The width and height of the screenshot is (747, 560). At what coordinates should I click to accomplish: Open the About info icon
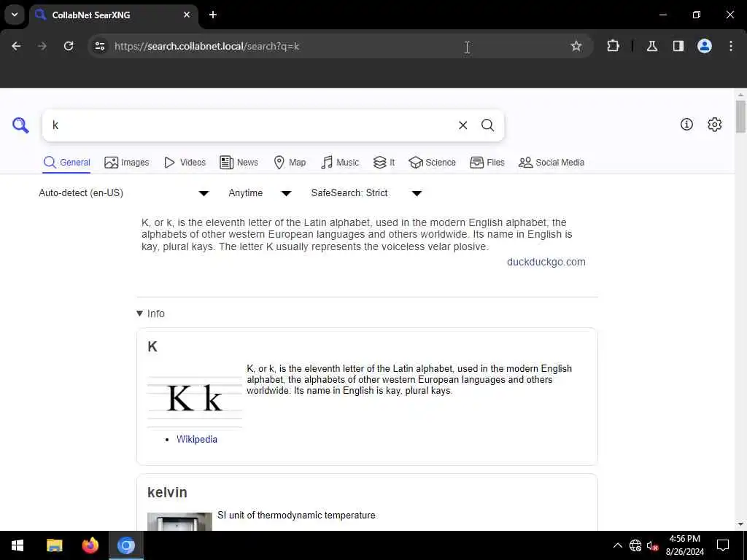click(686, 124)
